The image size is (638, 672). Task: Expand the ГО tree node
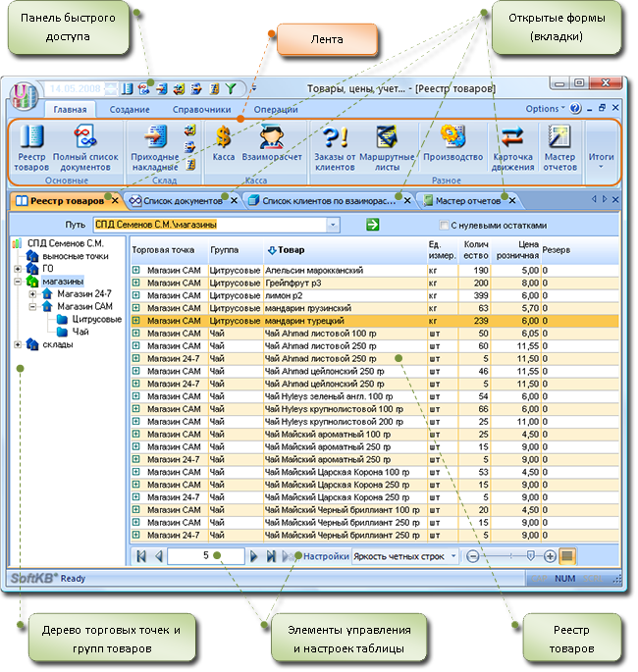tap(18, 269)
